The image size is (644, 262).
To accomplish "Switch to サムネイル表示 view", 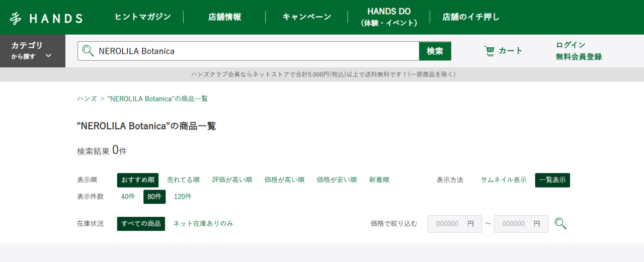I will (x=504, y=180).
